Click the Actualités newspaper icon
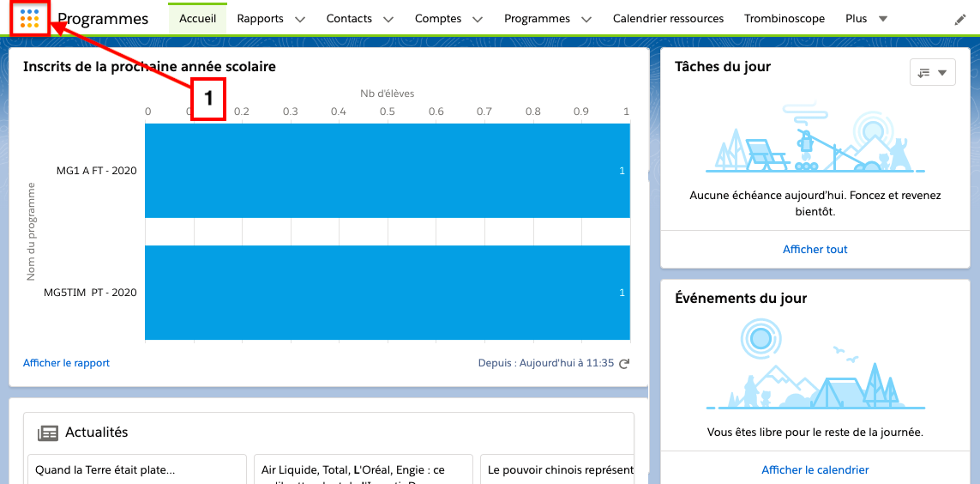980x484 pixels. pos(48,433)
